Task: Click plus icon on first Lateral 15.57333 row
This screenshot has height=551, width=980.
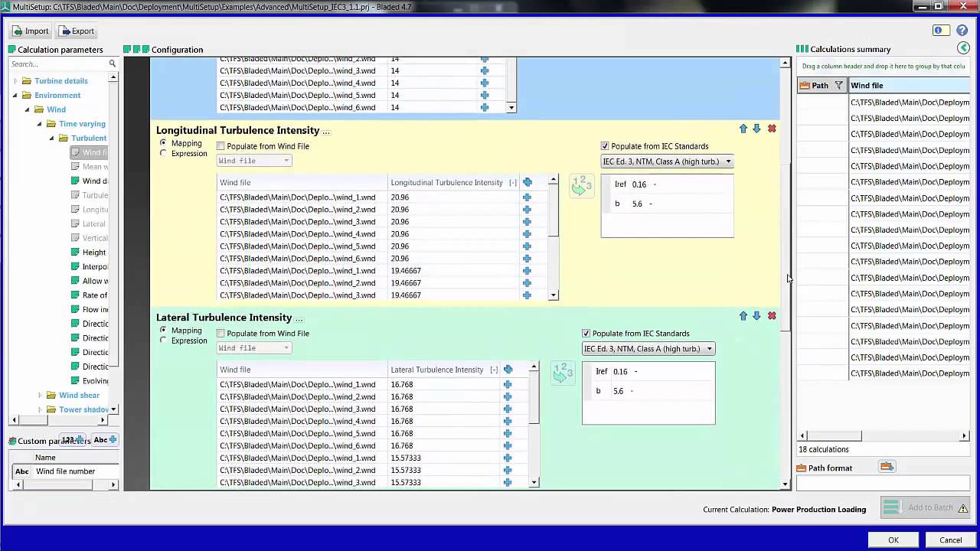Action: pyautogui.click(x=508, y=458)
